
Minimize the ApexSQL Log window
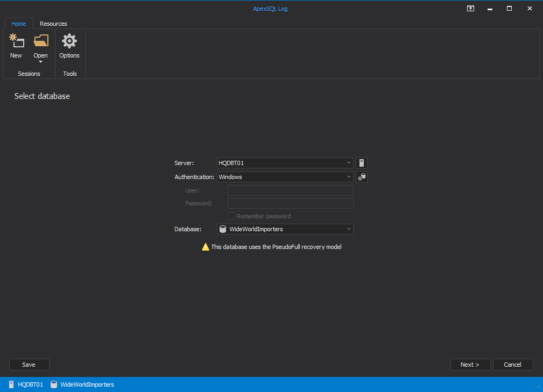coord(490,8)
